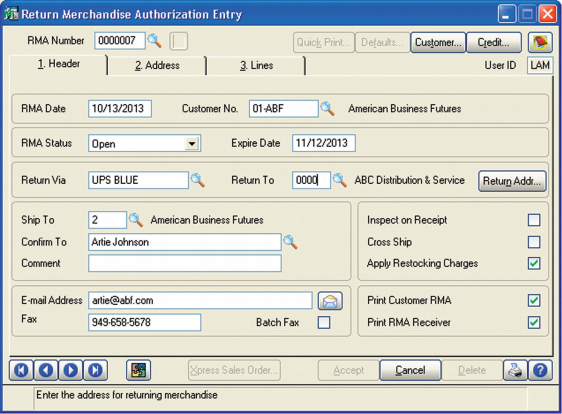Screen dimensions: 562x414
Task: Click the Cancel button
Action: (x=410, y=370)
